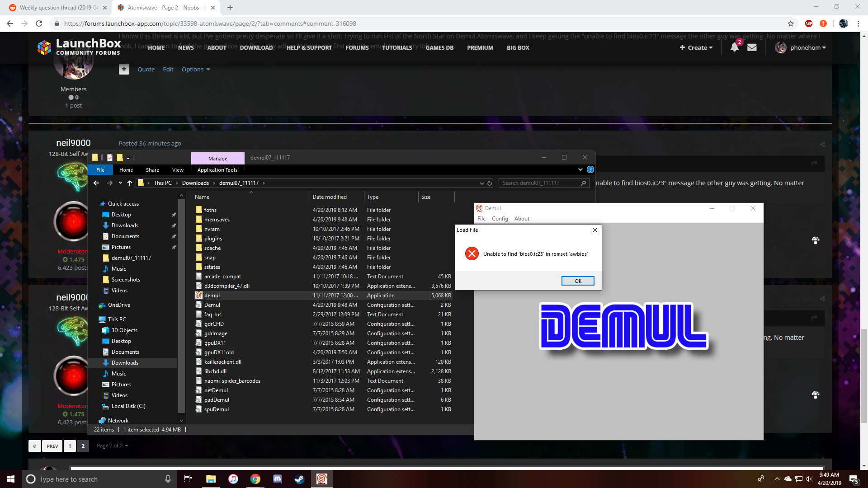Open forum messages envelope icon
The height and width of the screenshot is (488, 868).
point(752,47)
